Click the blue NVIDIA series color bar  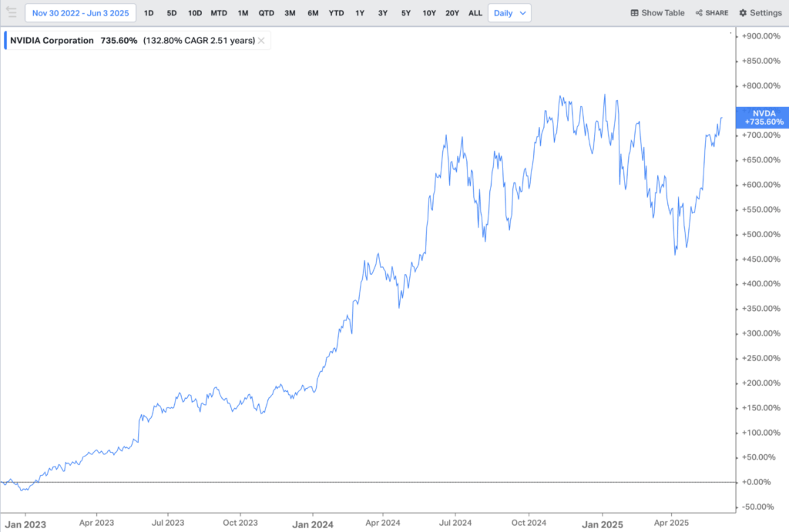6,41
